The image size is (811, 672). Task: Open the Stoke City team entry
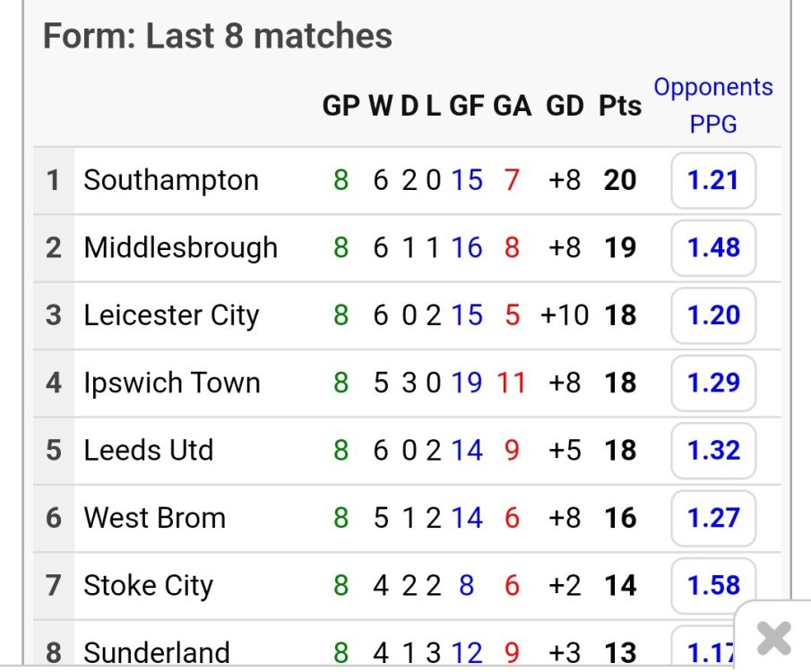point(148,585)
